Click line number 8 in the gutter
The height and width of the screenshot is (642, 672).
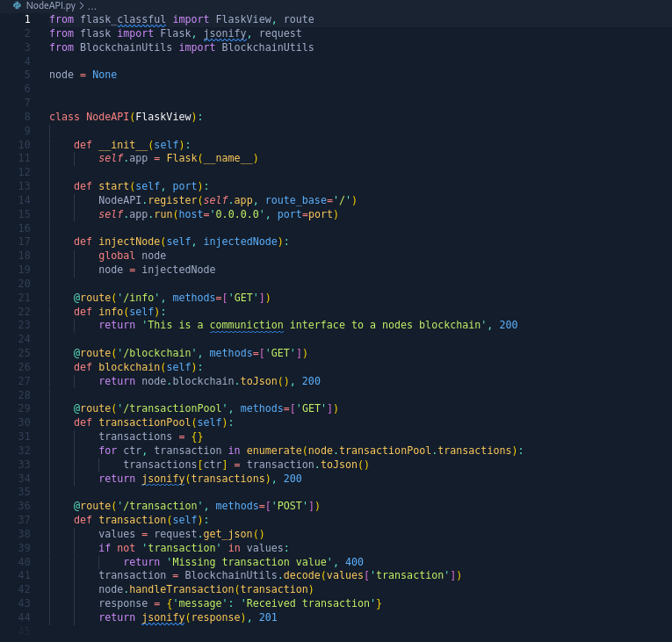pyautogui.click(x=27, y=117)
